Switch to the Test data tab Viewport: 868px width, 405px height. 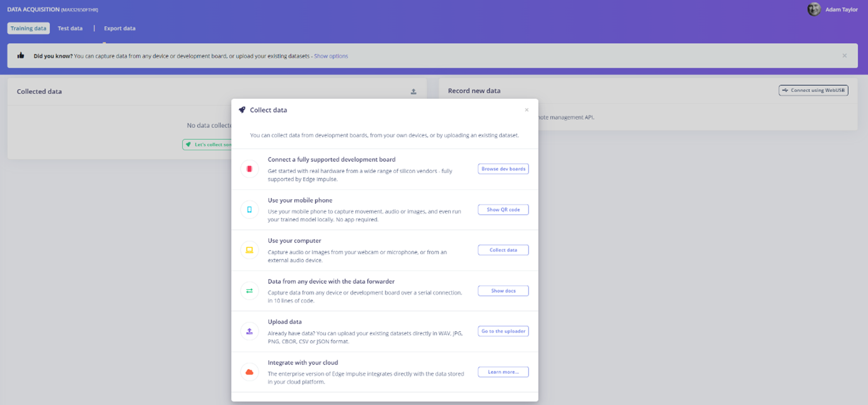[x=70, y=28]
